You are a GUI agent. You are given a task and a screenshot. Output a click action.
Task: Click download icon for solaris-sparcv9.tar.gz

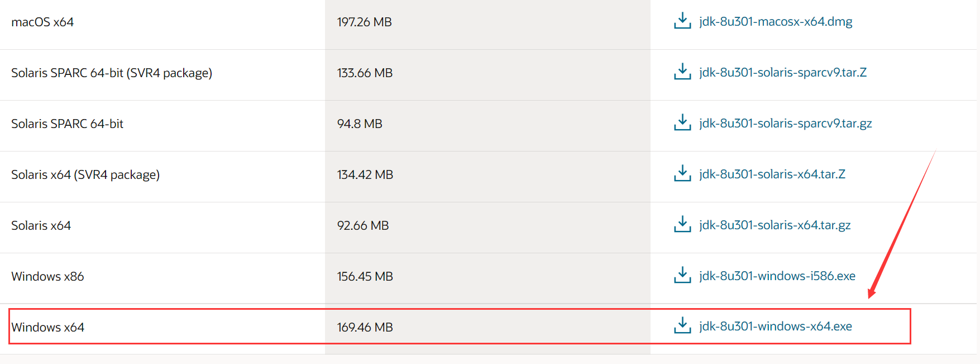[682, 123]
